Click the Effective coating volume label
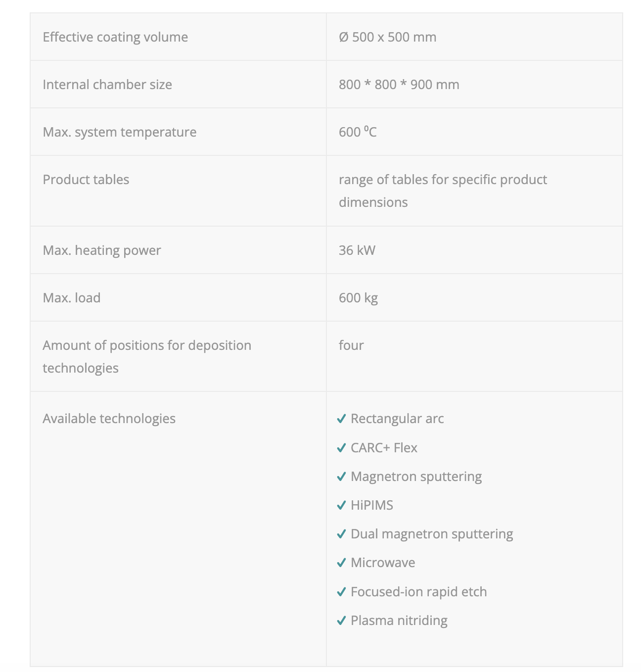The width and height of the screenshot is (641, 672). click(115, 37)
